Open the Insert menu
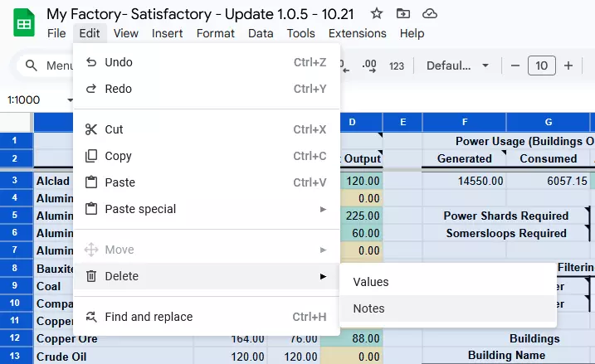Image resolution: width=595 pixels, height=364 pixels. pyautogui.click(x=168, y=33)
